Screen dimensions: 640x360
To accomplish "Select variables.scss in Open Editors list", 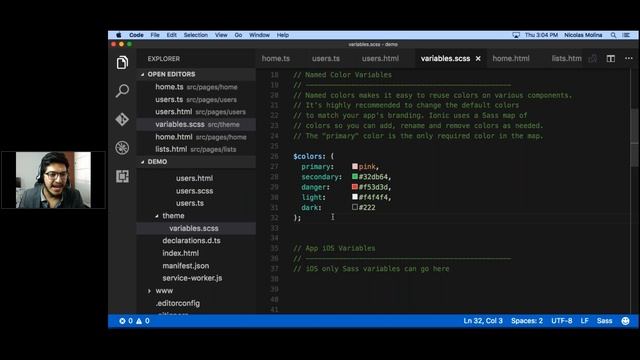I will [x=196, y=124].
